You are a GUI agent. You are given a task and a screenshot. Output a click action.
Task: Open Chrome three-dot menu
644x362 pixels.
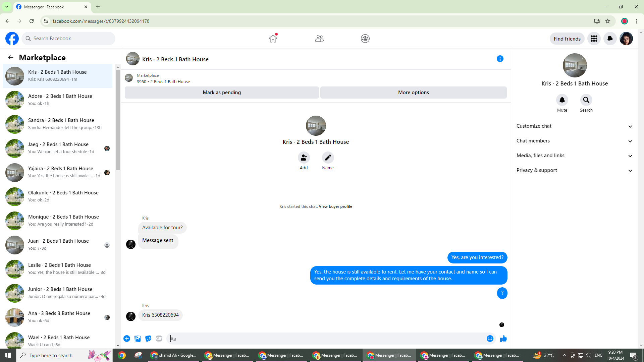637,21
